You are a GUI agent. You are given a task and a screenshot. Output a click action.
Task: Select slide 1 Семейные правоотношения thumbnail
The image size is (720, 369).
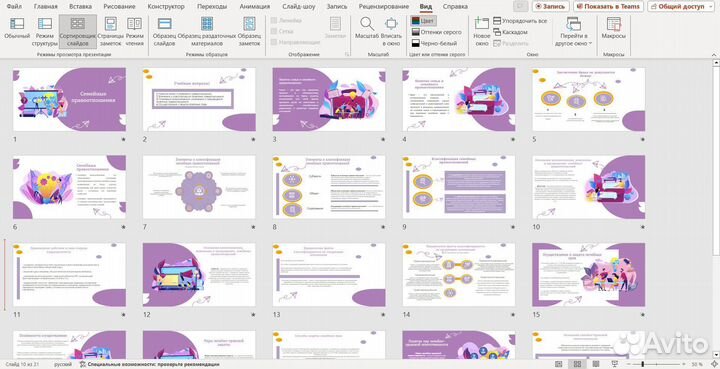[x=69, y=100]
